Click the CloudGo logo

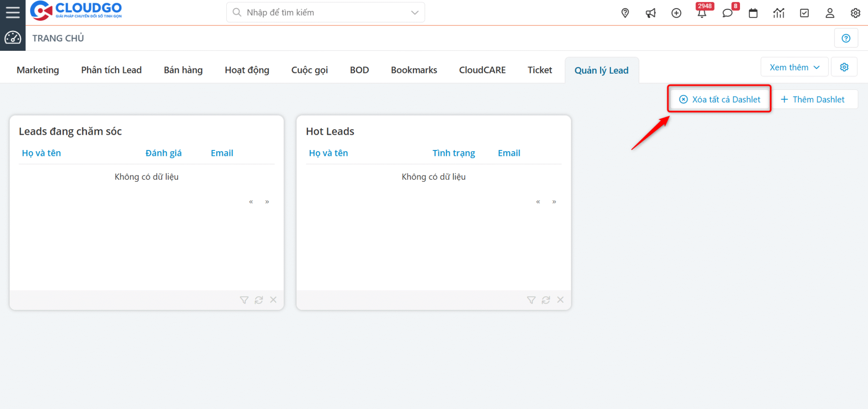(x=76, y=11)
